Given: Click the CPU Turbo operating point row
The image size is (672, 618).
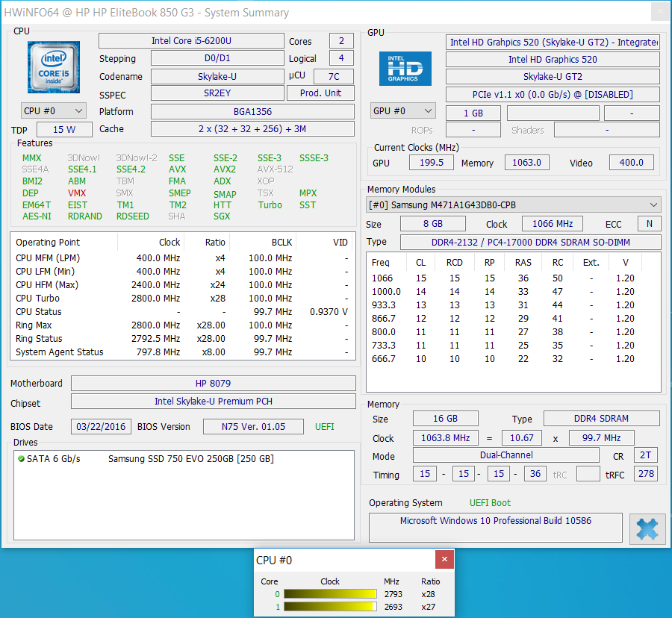Looking at the screenshot, I should coord(183,298).
